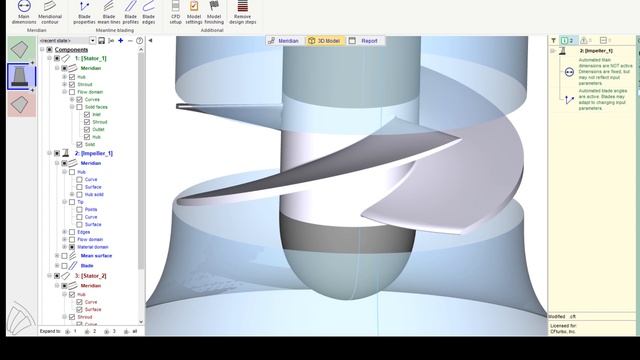Toggle Stator_1 component checkbox

[x=57, y=58]
